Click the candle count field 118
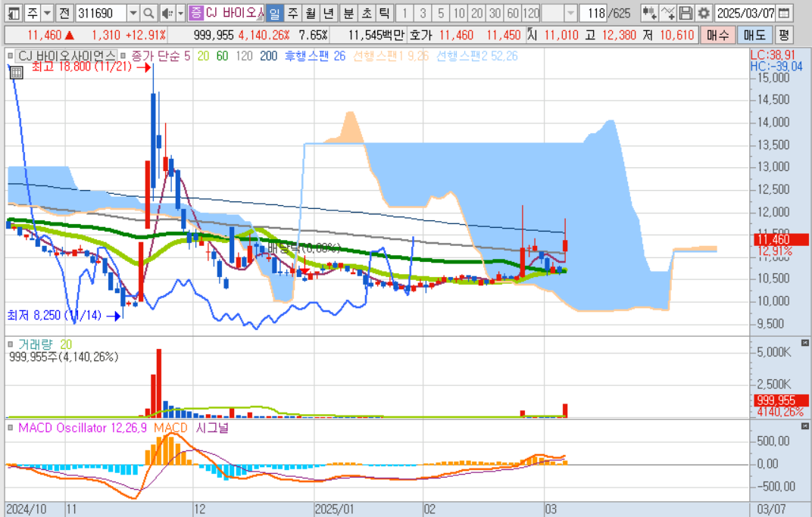The image size is (812, 517). (593, 13)
